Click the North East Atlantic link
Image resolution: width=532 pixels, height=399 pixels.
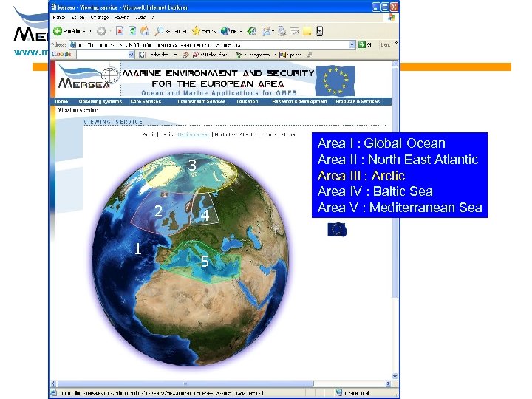[236, 134]
